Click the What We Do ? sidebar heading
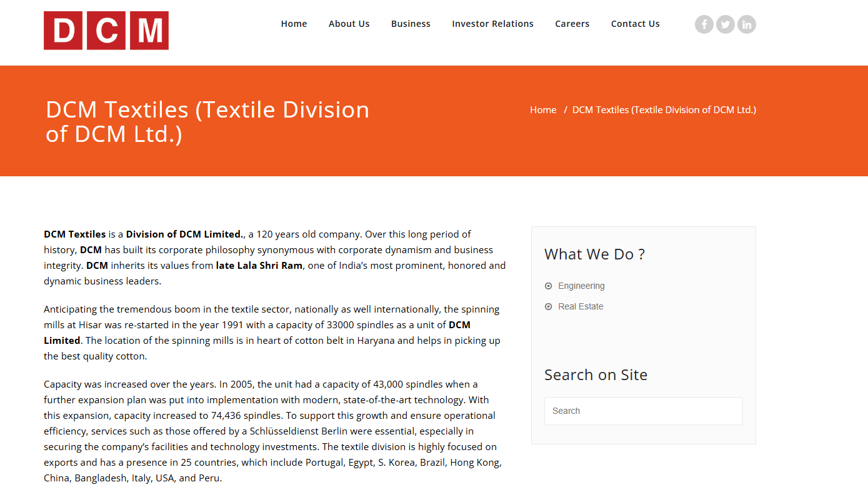Image resolution: width=868 pixels, height=487 pixels. click(x=594, y=254)
